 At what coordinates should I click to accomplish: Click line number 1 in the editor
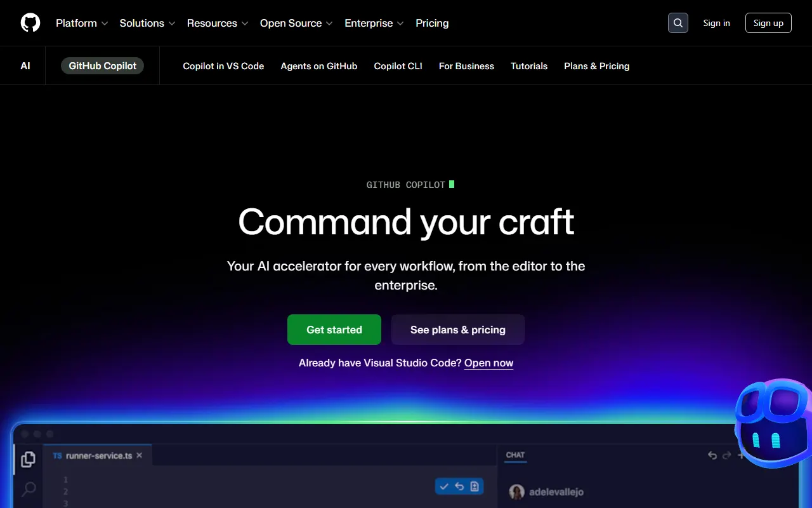point(65,480)
